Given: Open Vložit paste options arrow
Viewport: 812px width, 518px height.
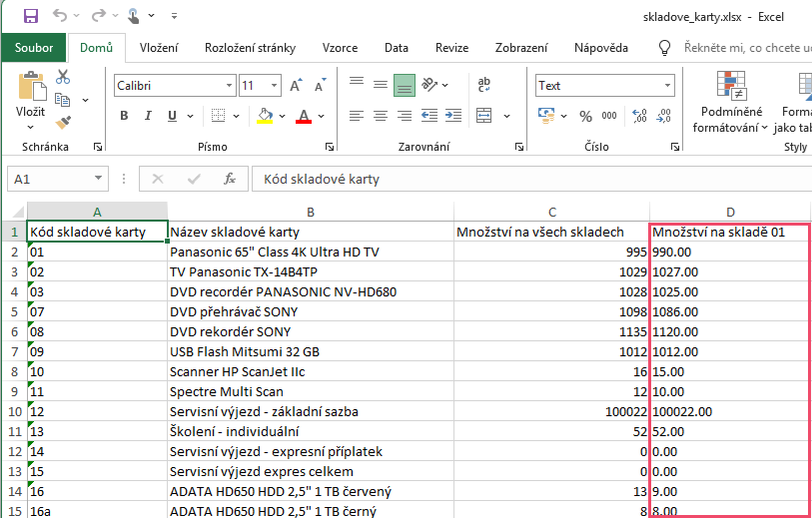Looking at the screenshot, I should click(x=31, y=127).
